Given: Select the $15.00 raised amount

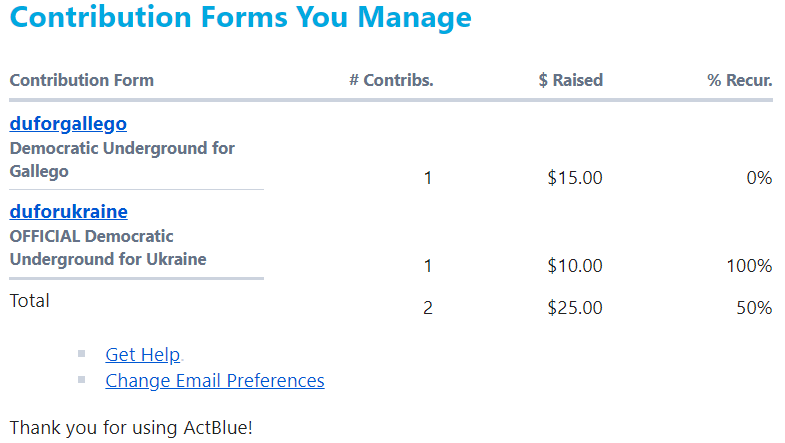Looking at the screenshot, I should point(575,178).
